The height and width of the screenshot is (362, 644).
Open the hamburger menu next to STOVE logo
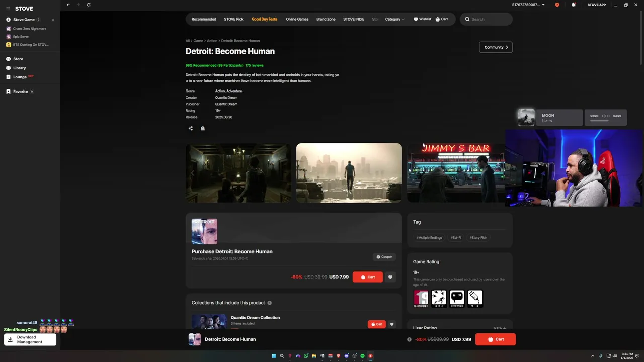pos(8,9)
